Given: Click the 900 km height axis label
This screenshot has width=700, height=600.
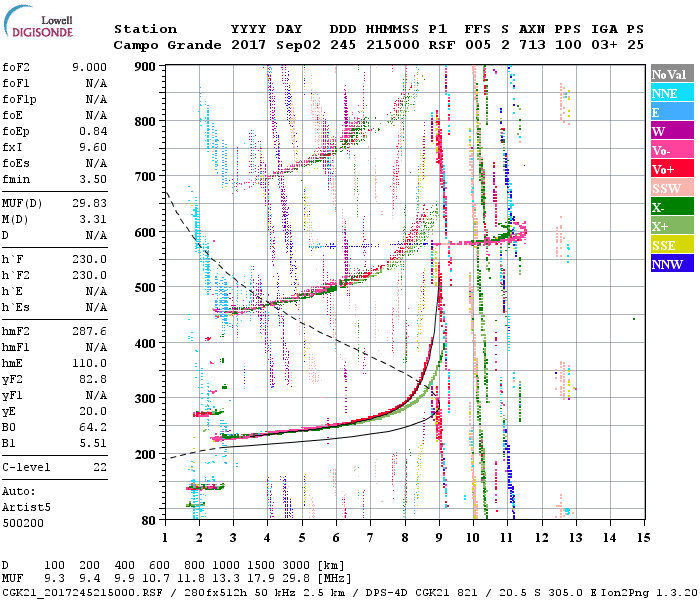Looking at the screenshot, I should 146,67.
